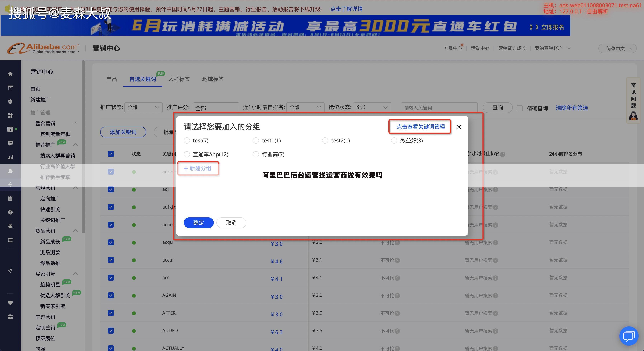Open 关键词推广 in sidebar menu
This screenshot has height=351, width=644.
pos(53,220)
